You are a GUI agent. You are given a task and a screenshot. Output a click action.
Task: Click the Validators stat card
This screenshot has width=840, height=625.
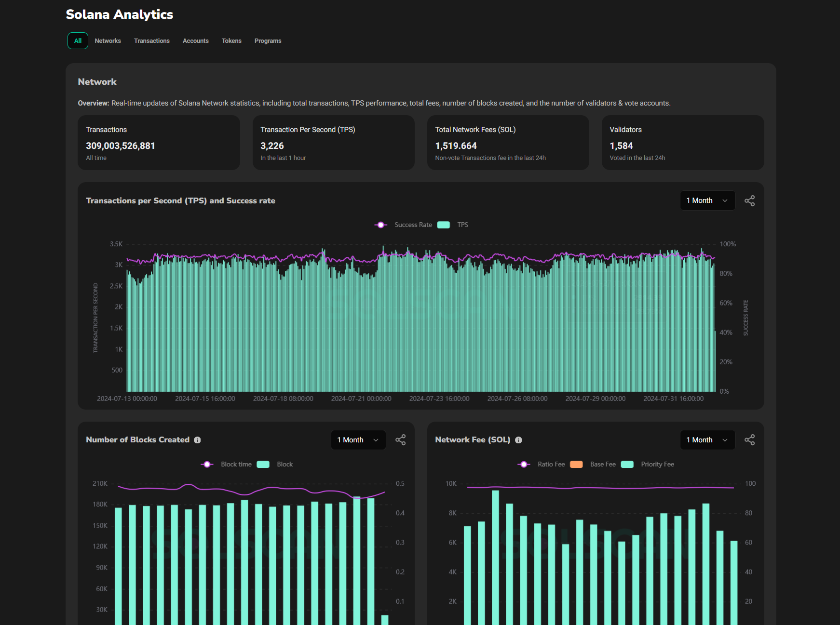tap(683, 143)
